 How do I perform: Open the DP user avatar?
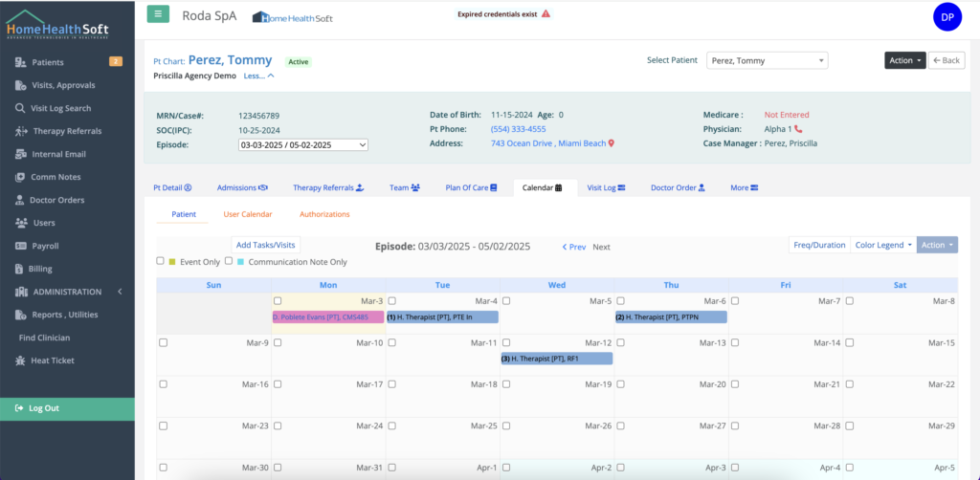click(x=946, y=17)
